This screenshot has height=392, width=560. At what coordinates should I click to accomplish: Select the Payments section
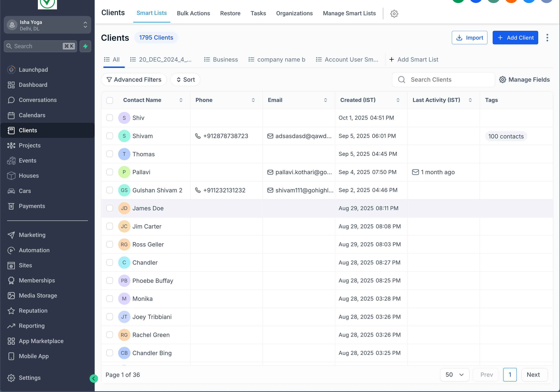32,206
